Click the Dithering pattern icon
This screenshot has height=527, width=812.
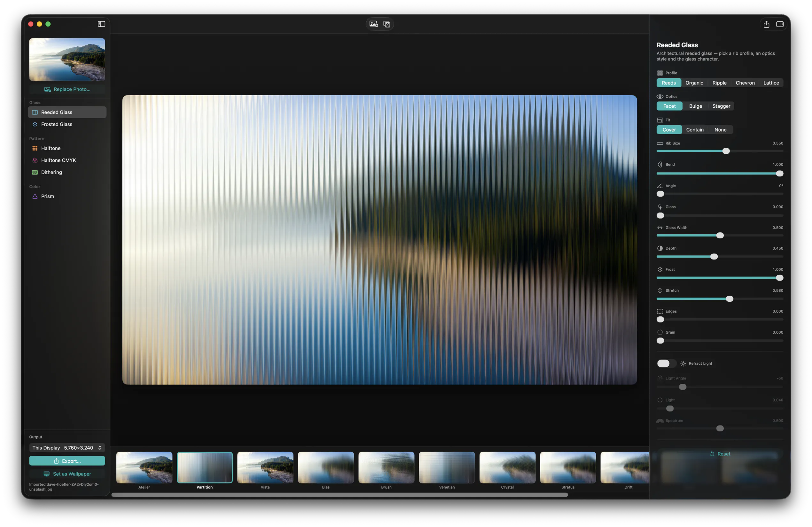coord(35,172)
